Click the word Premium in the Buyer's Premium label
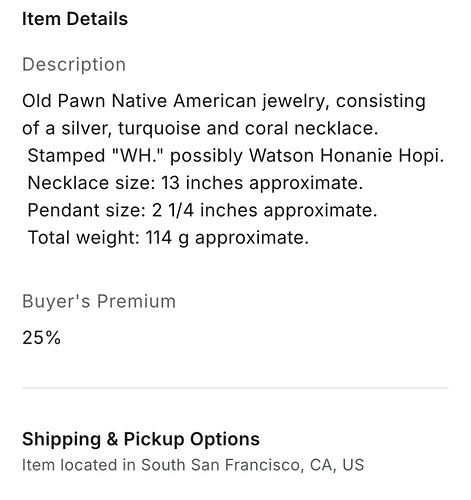Image resolution: width=471 pixels, height=500 pixels. click(x=136, y=301)
